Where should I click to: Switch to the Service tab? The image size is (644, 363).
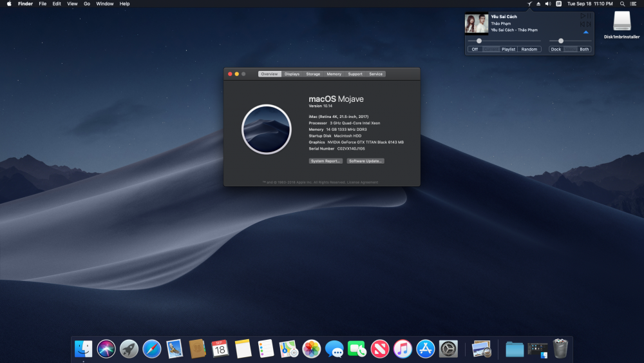[x=376, y=74]
